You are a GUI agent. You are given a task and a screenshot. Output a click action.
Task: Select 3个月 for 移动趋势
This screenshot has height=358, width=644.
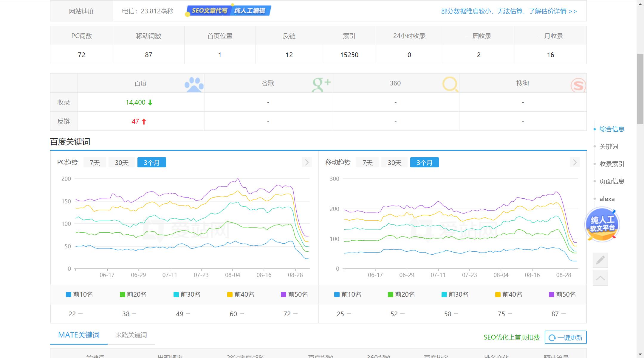425,163
